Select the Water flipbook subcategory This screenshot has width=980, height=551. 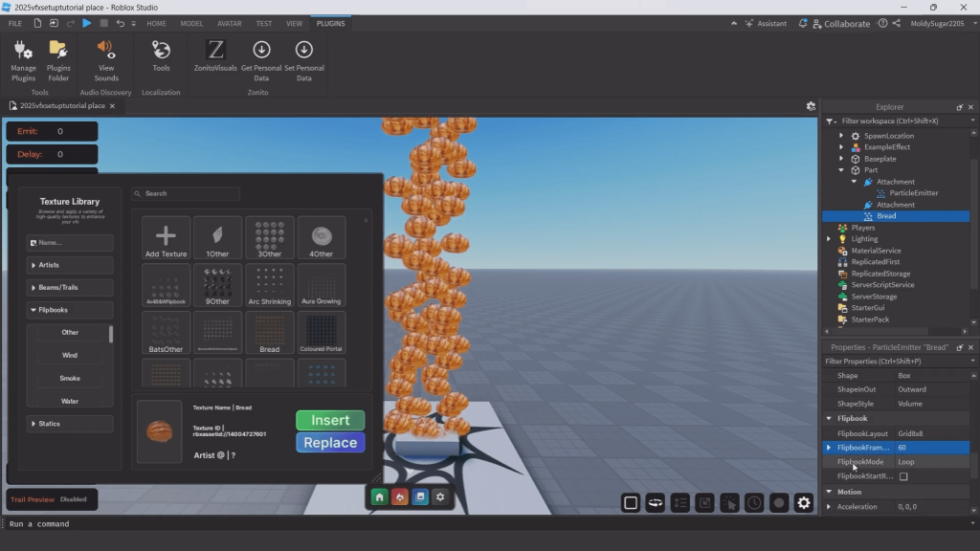tap(70, 401)
